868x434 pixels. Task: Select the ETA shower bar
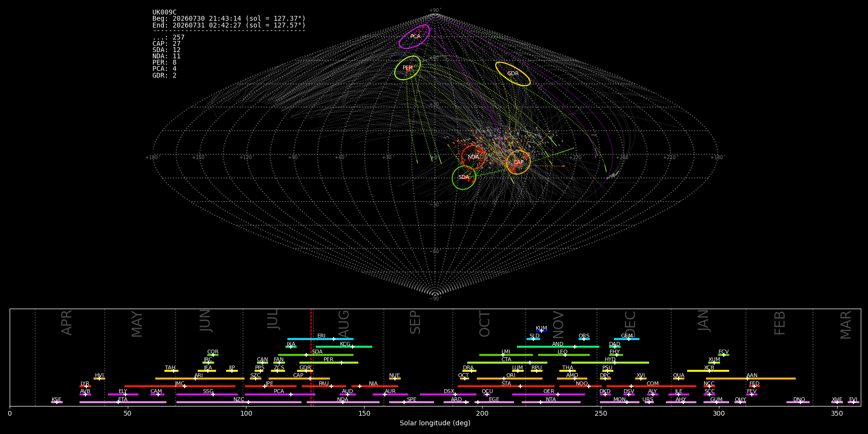(123, 402)
